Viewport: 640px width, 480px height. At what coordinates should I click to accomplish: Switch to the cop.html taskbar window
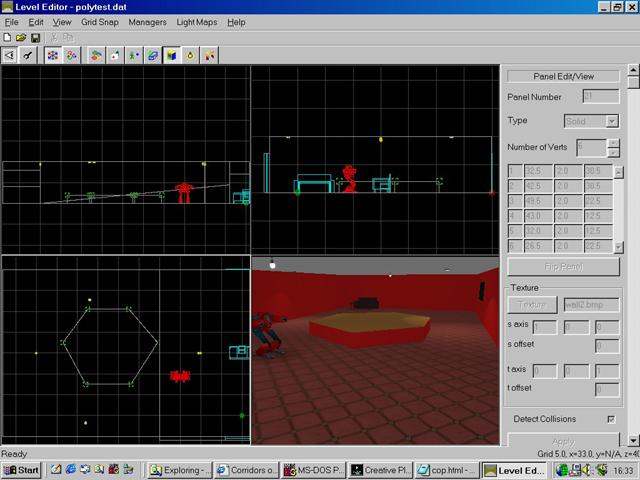(x=448, y=470)
